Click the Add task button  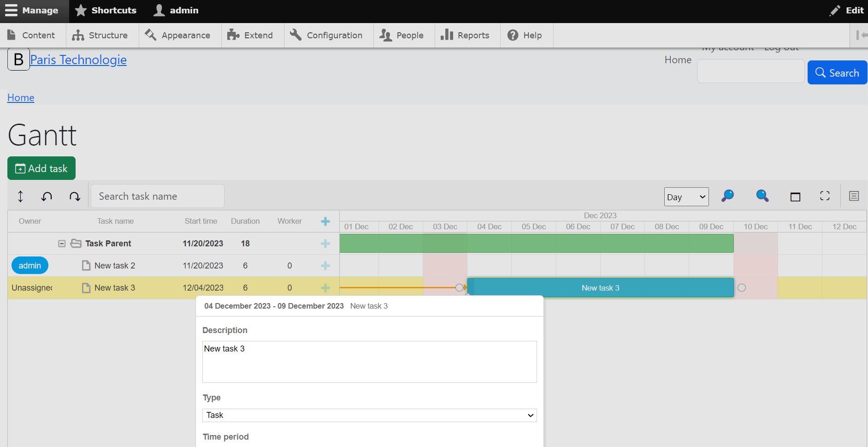41,168
